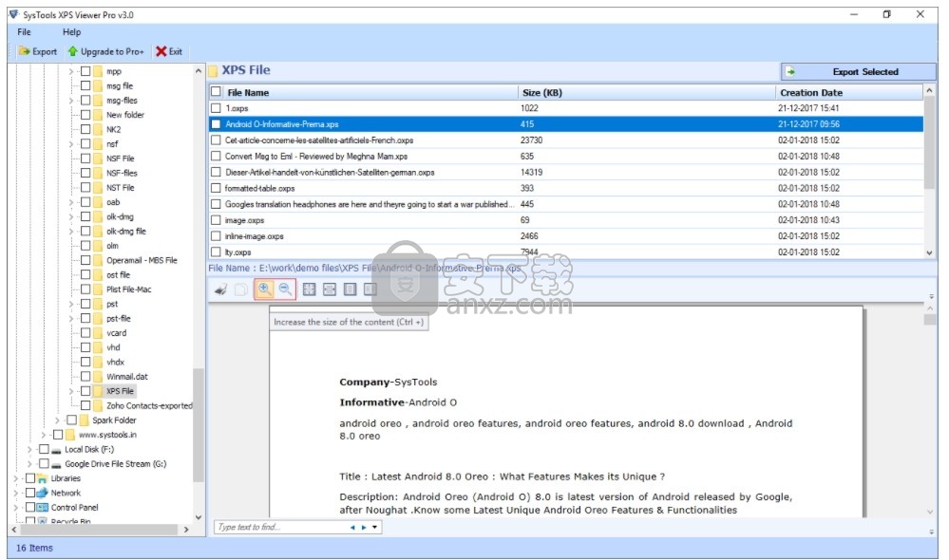Zoom in with the magnifier plus icon
949x560 pixels.
(264, 289)
